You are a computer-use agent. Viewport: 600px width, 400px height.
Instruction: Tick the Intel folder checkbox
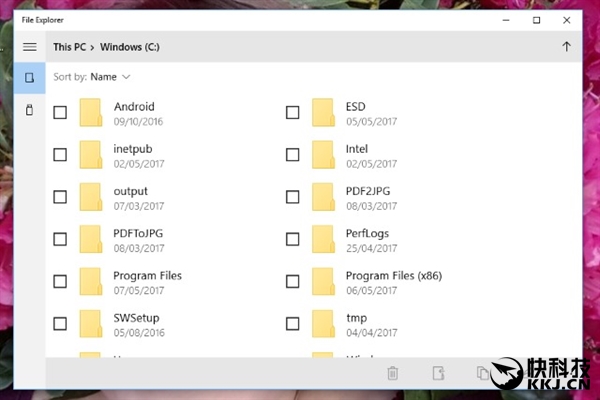click(x=293, y=155)
